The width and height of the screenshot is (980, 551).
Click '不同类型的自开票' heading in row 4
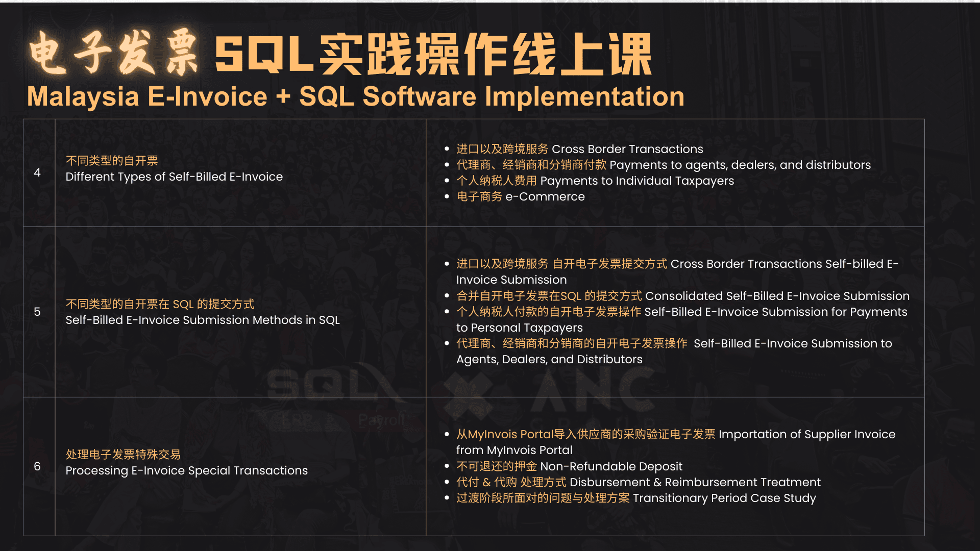pyautogui.click(x=112, y=161)
